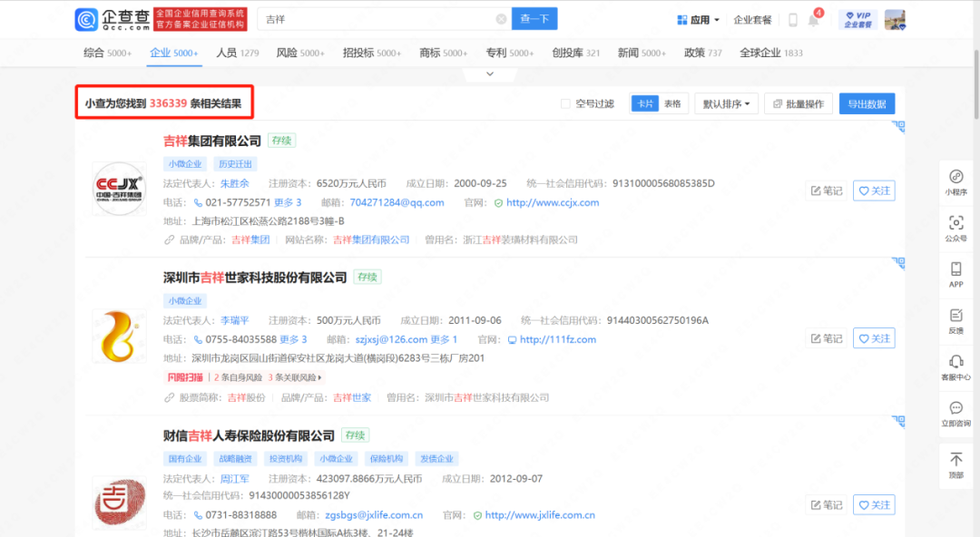980x537 pixels.
Task: Click 保险机构 tag on 财信吉祥人寿
Action: (387, 459)
